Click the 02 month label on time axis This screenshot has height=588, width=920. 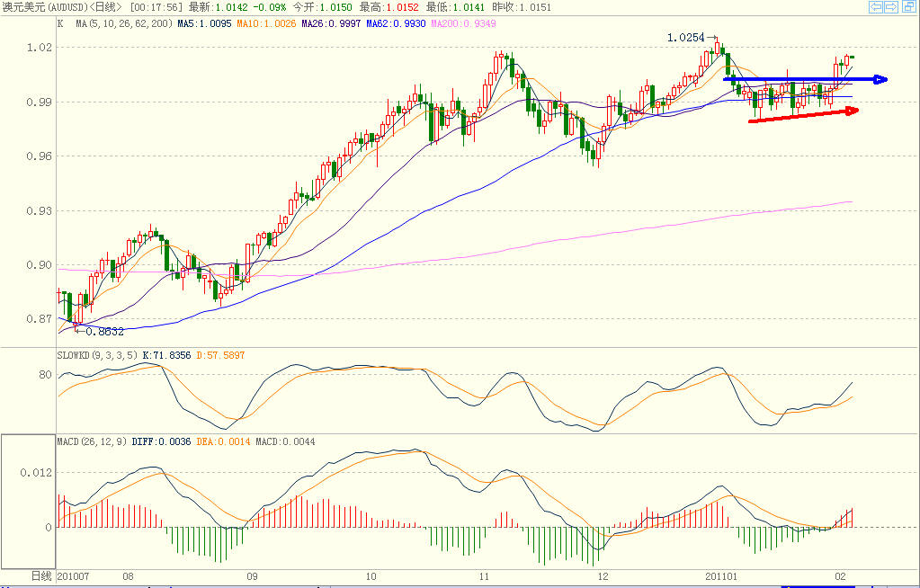point(840,576)
